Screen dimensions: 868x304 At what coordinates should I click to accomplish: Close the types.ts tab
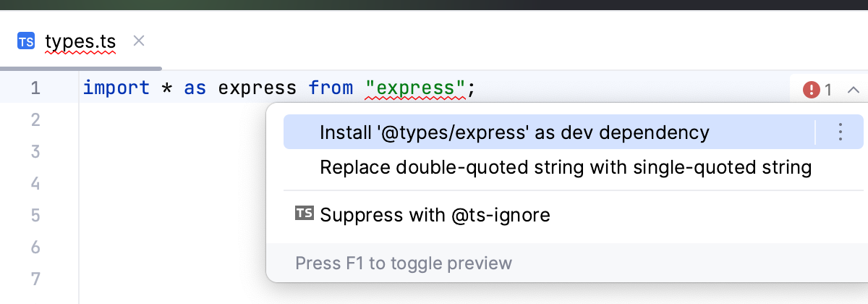[x=140, y=41]
